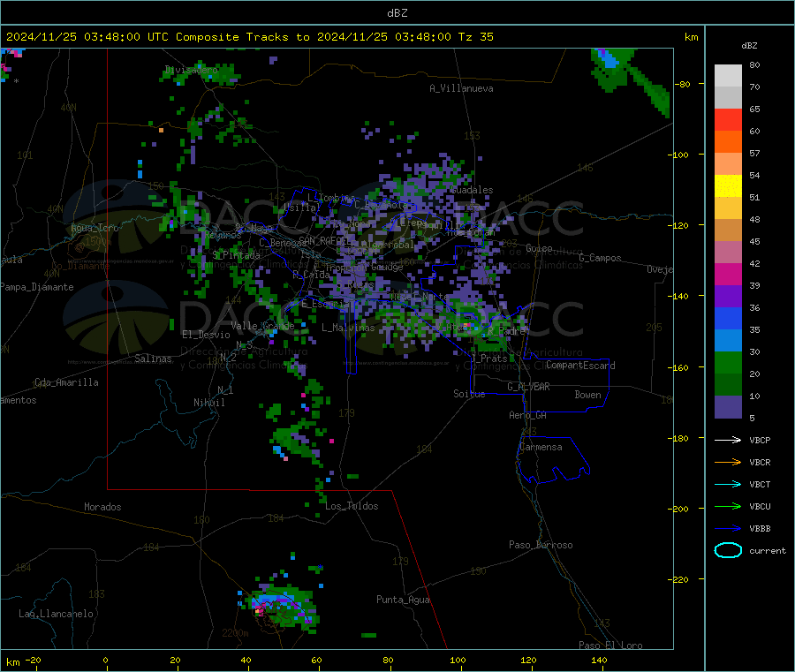Click the 'Los_Toldos' map label
This screenshot has height=672, width=795.
[352, 506]
